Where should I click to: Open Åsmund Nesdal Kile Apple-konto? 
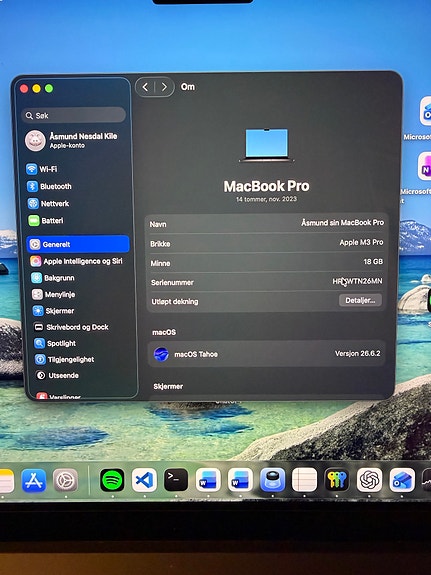(72, 140)
